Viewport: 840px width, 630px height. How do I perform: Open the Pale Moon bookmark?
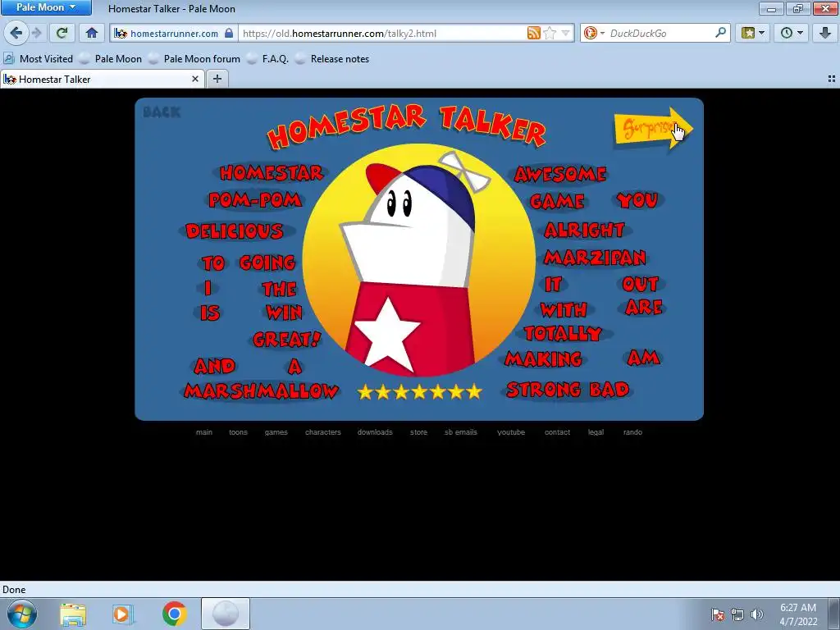[111, 59]
